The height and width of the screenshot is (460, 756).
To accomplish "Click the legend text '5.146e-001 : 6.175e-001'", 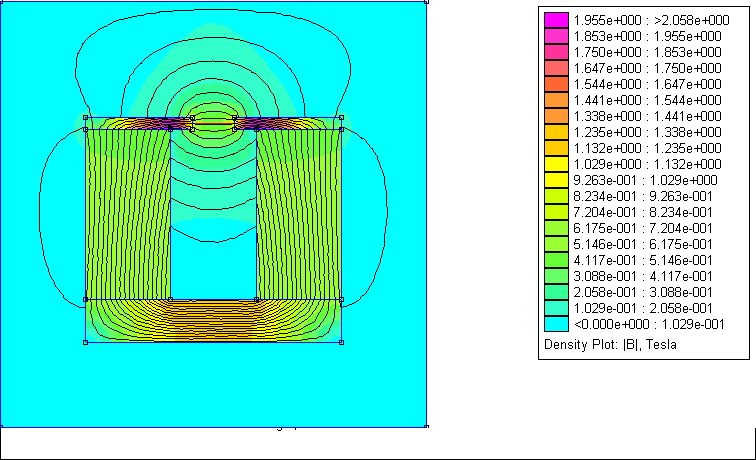I will (x=643, y=244).
